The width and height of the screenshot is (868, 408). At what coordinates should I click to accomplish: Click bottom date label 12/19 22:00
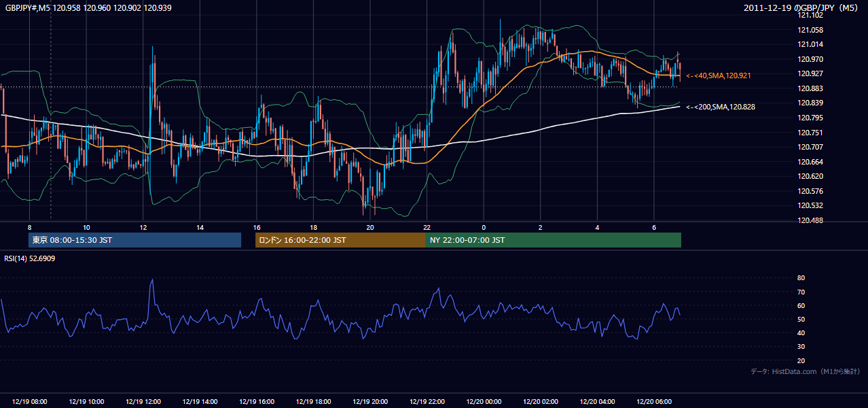pos(427,402)
